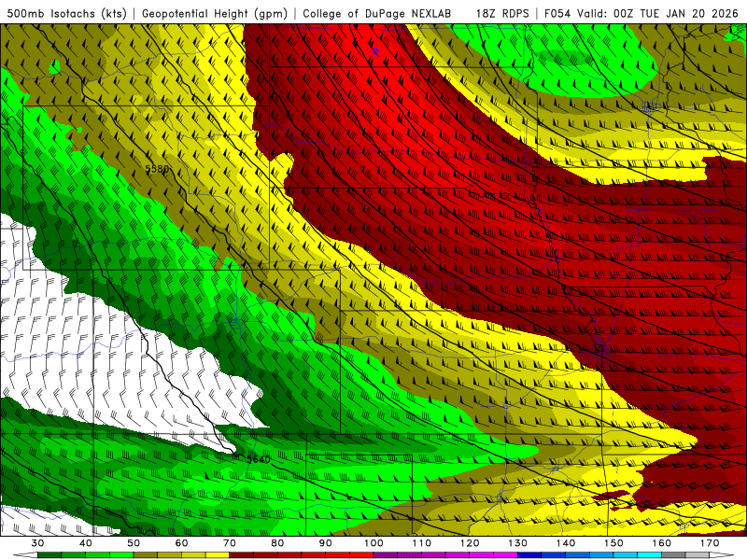Click the 5640 height contour label
The image size is (747, 560).
tap(259, 459)
